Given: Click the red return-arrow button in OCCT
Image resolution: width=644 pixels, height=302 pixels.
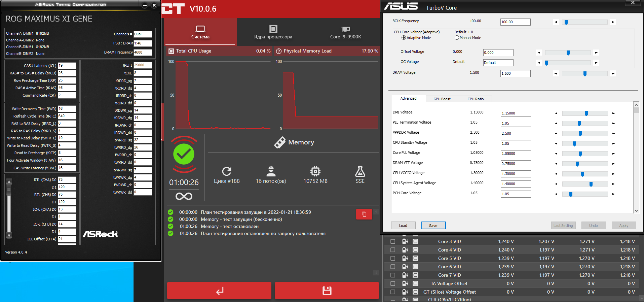Looking at the screenshot, I should pyautogui.click(x=219, y=291).
